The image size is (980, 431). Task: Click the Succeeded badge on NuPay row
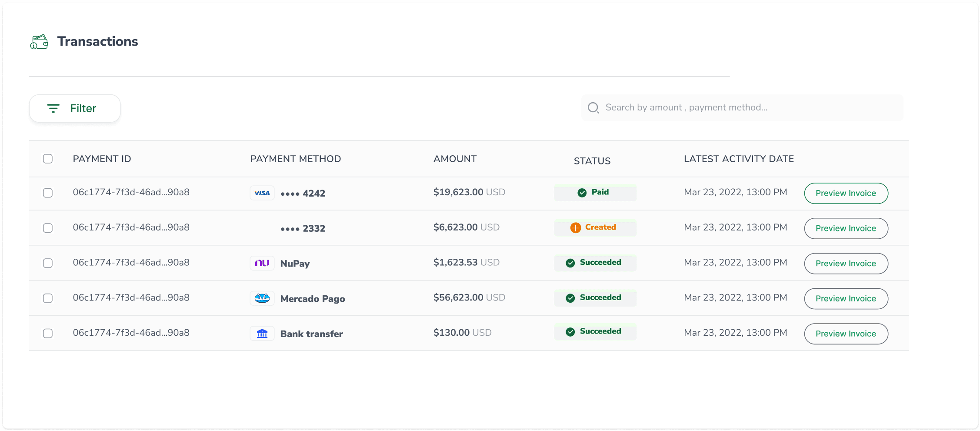[x=595, y=263]
